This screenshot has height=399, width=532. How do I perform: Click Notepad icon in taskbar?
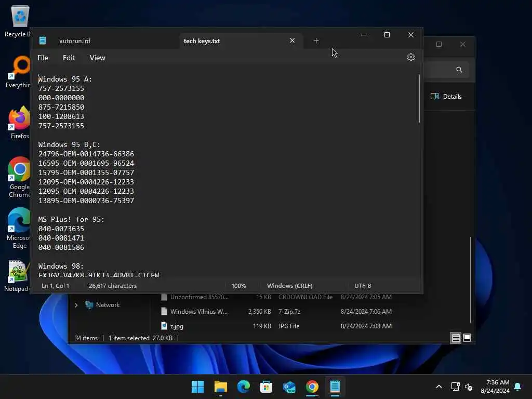(x=335, y=387)
